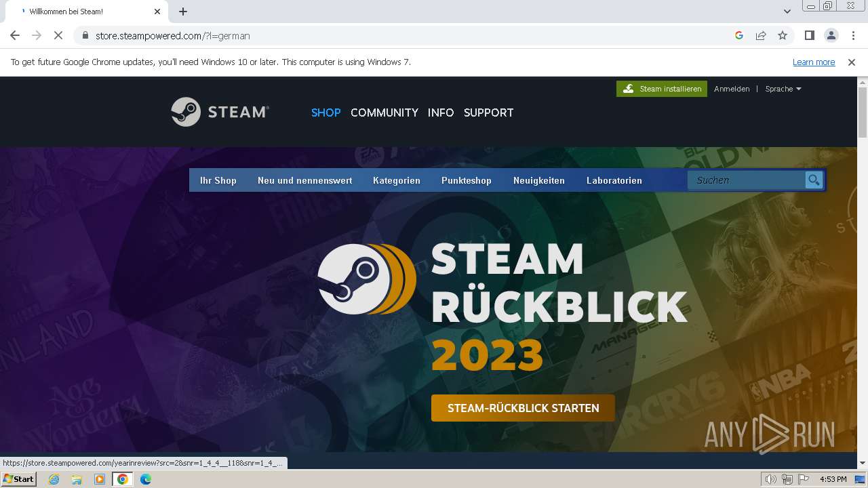
Task: View site info lock icon
Action: pyautogui.click(x=85, y=36)
